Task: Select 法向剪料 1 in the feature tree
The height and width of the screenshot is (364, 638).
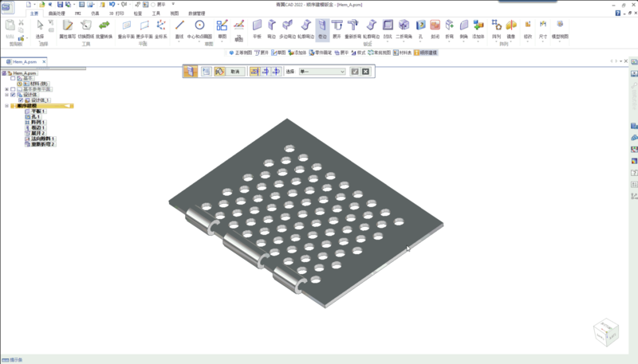Action: point(42,139)
